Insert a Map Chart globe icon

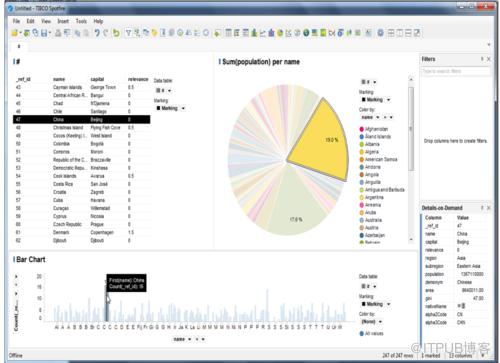[306, 33]
